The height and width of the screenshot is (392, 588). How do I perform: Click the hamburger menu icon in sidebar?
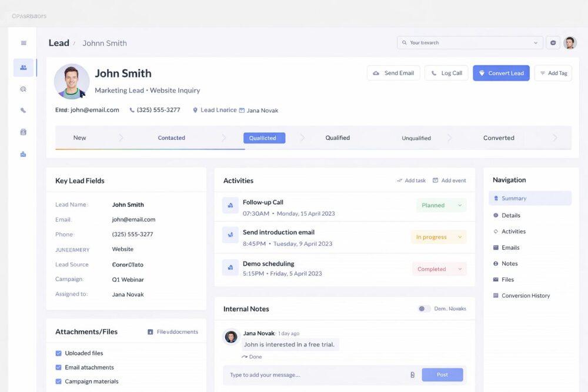pos(24,43)
